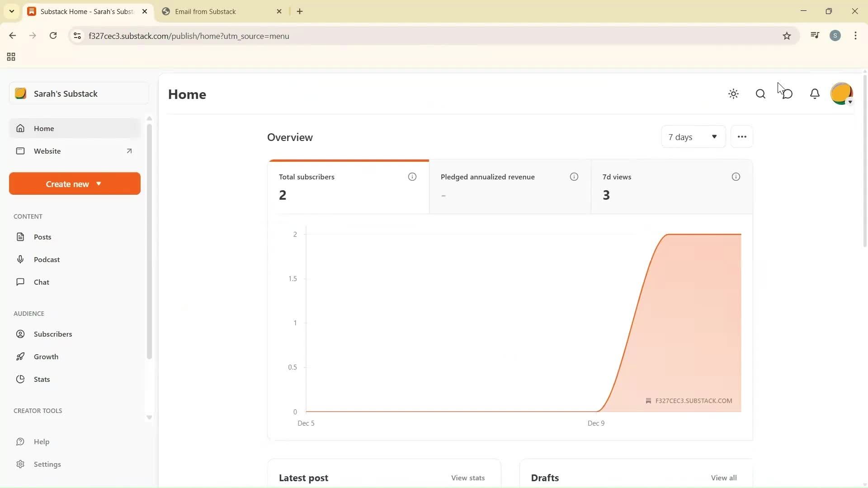Open profile avatar menu

pyautogui.click(x=841, y=94)
